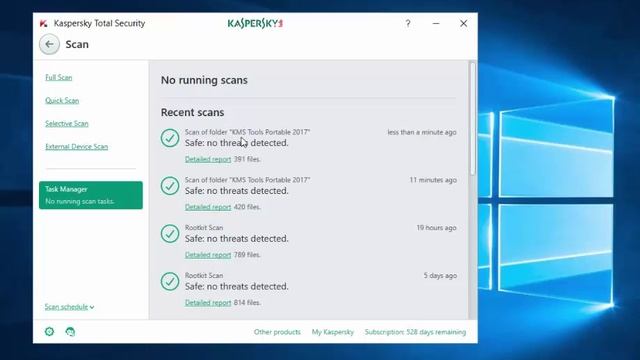Open the Selective Scan section
Screen dimensions: 640x360
point(67,123)
